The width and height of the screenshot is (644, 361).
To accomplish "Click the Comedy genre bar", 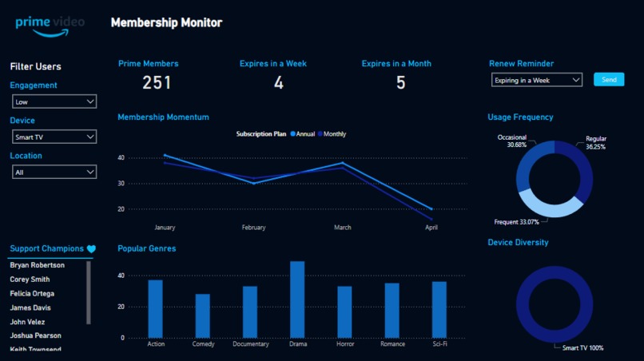I will (202, 315).
